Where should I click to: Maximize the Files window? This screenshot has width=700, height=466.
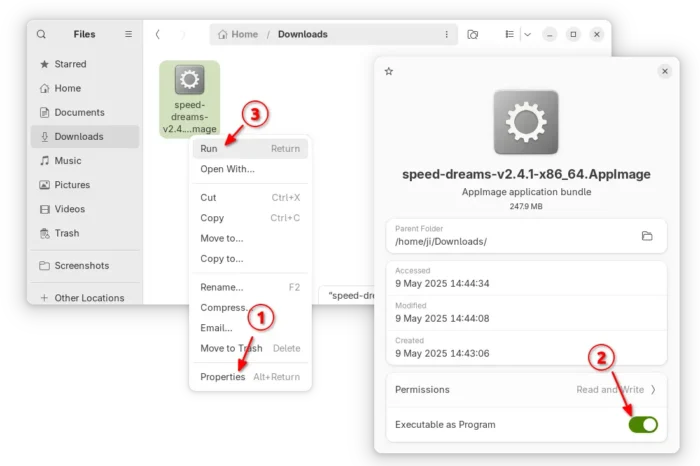pyautogui.click(x=573, y=34)
